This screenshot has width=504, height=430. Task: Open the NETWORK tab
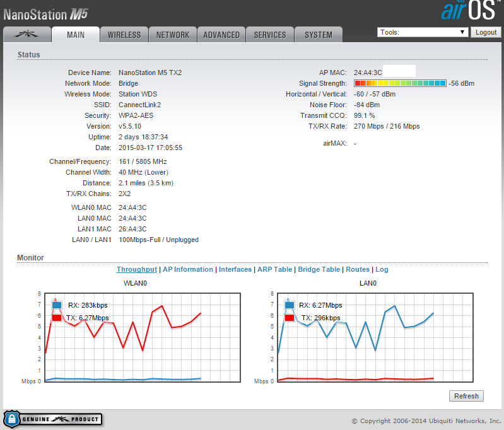[x=173, y=35]
